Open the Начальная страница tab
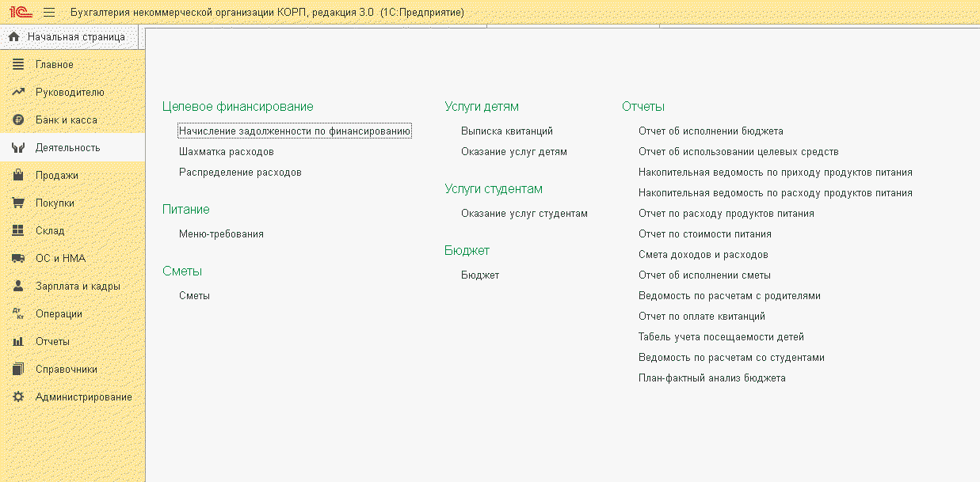 pyautogui.click(x=69, y=37)
